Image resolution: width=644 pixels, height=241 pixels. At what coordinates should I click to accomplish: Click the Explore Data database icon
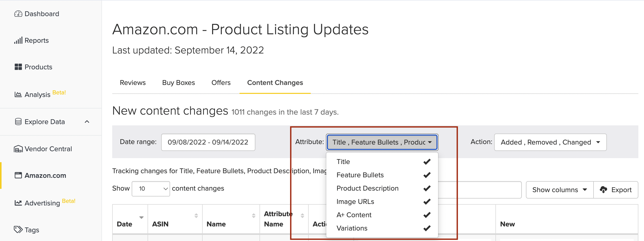click(18, 122)
